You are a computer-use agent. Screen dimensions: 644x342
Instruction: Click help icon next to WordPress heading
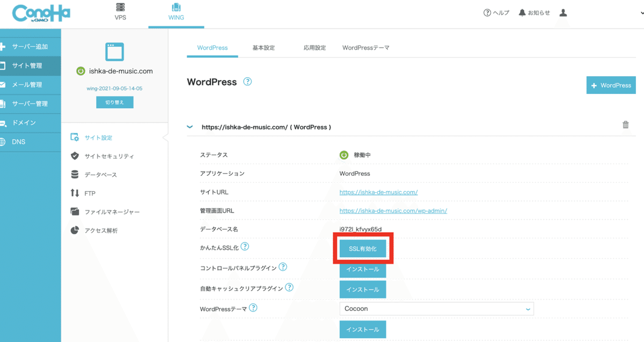coord(247,81)
